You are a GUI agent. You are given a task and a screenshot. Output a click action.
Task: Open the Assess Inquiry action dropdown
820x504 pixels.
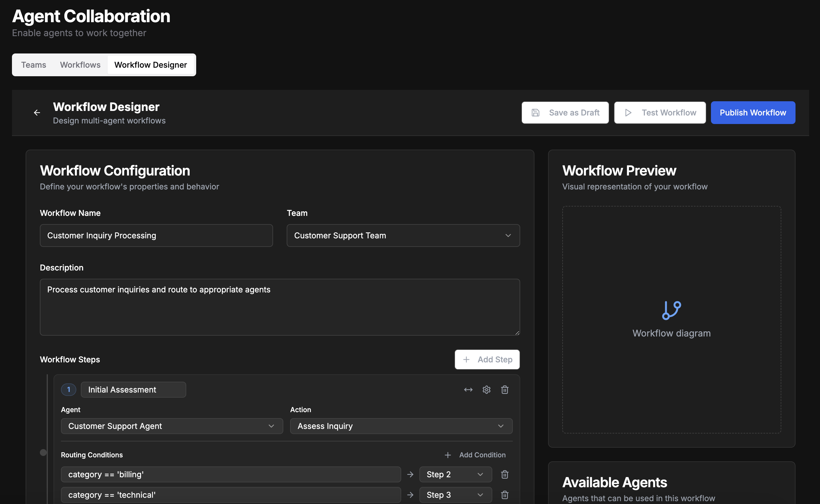[x=401, y=426]
